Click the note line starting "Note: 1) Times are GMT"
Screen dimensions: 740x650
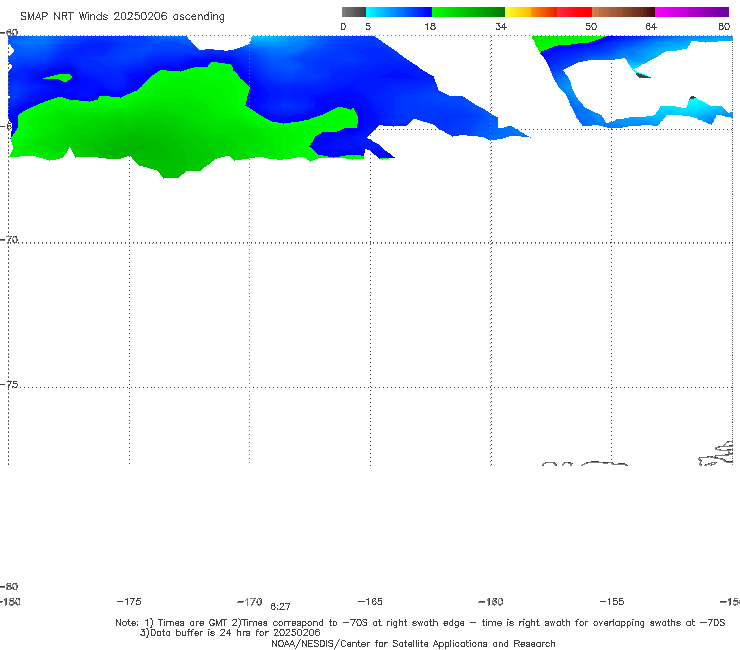click(420, 623)
